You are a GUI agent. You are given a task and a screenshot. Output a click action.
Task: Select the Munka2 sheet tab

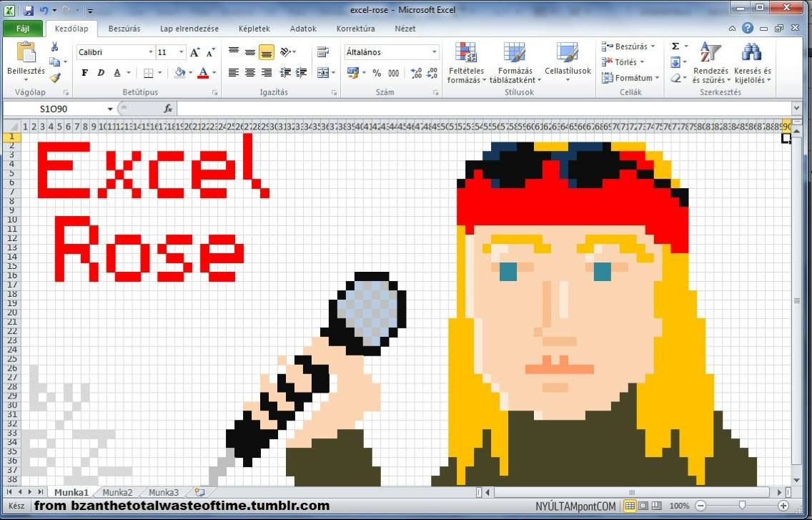coord(117,493)
